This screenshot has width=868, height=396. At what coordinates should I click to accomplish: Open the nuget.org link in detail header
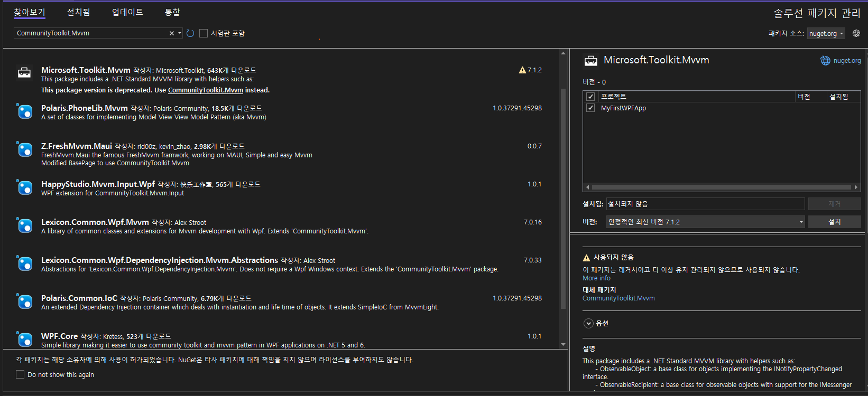(847, 61)
